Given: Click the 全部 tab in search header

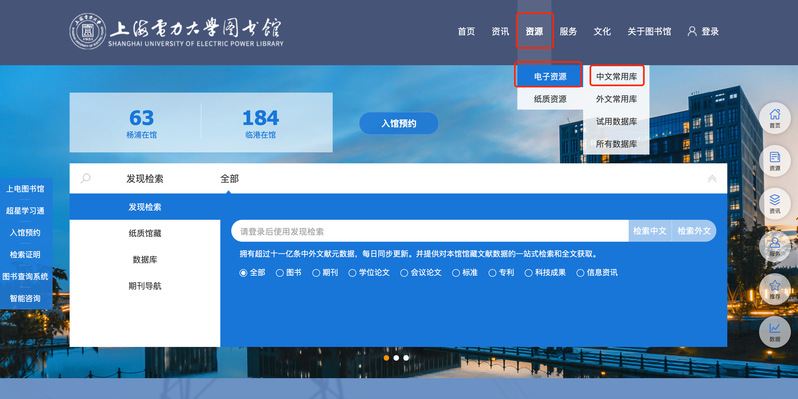Looking at the screenshot, I should pos(229,179).
